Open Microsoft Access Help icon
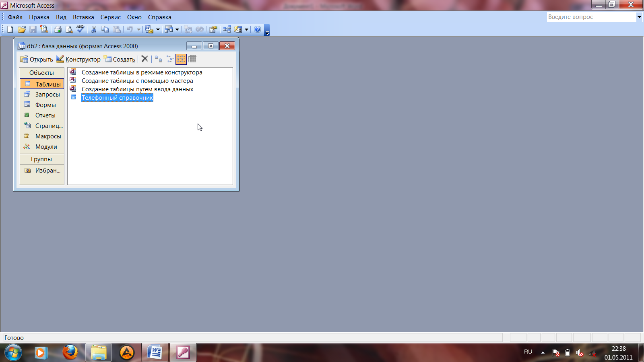The image size is (644, 362). tap(258, 29)
